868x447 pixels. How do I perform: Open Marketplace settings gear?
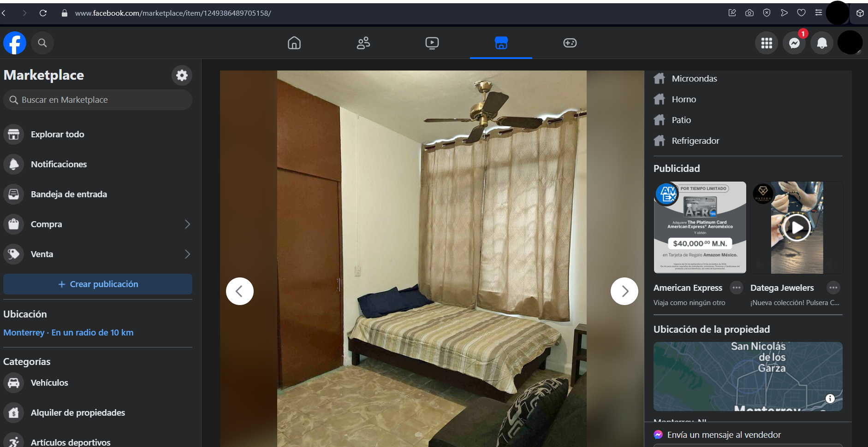pos(182,75)
